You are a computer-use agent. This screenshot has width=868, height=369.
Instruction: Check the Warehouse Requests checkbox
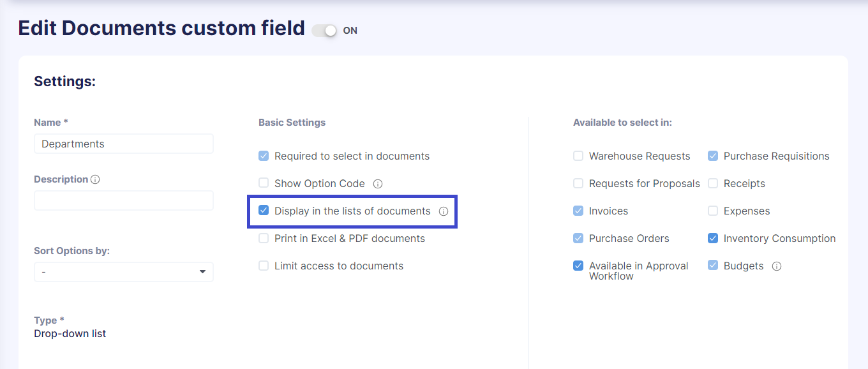(x=578, y=156)
